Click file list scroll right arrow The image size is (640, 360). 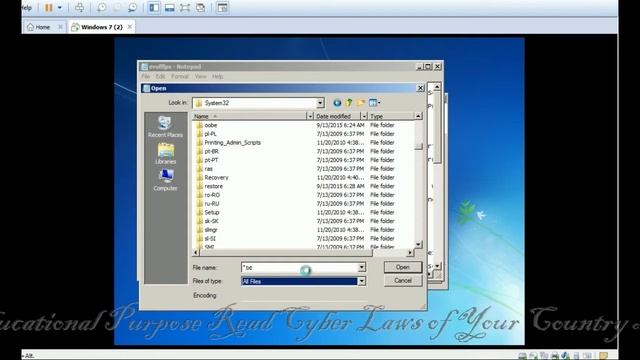point(410,253)
